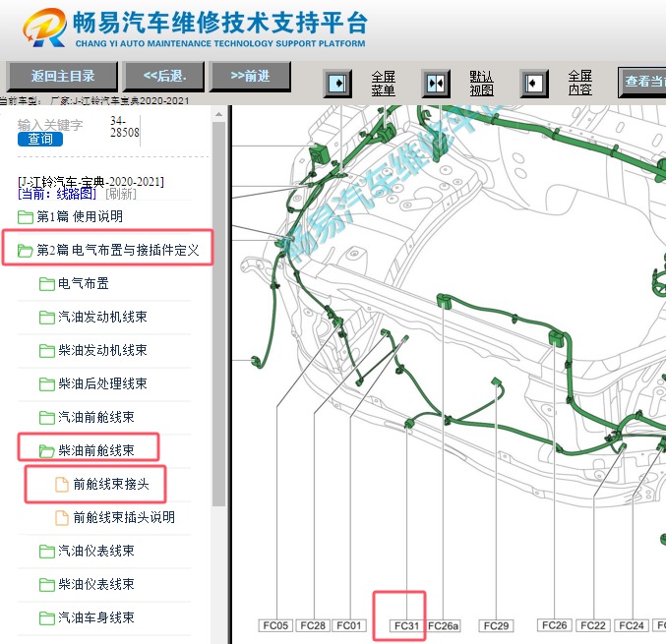Click folder icon beside 柴油仪表线束
This screenshot has height=644, width=666.
(46, 585)
